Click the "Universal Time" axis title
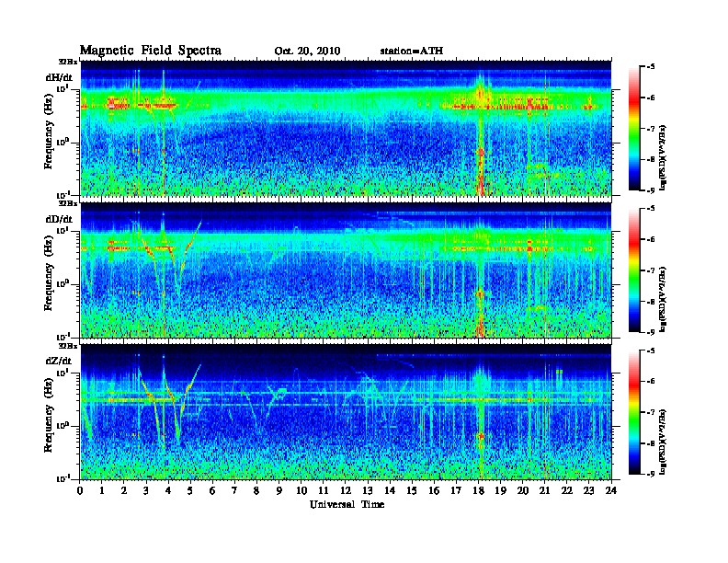Viewport: 728px width, 563px height. [x=347, y=504]
